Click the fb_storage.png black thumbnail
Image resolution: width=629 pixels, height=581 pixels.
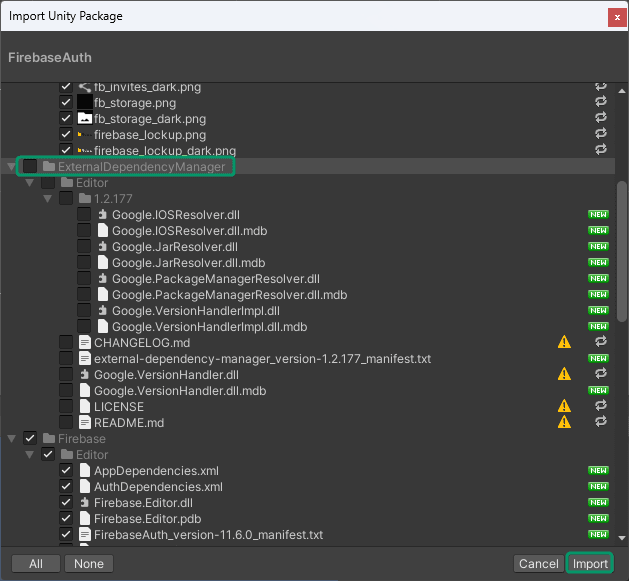pyautogui.click(x=85, y=102)
